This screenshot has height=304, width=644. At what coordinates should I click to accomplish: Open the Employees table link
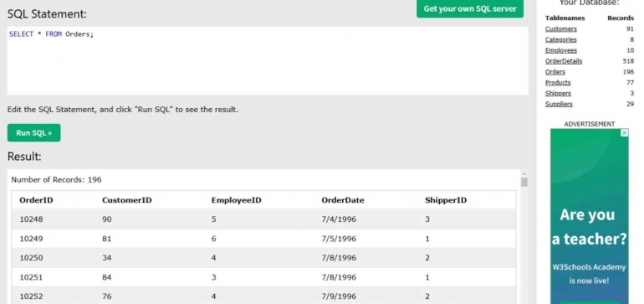click(560, 50)
